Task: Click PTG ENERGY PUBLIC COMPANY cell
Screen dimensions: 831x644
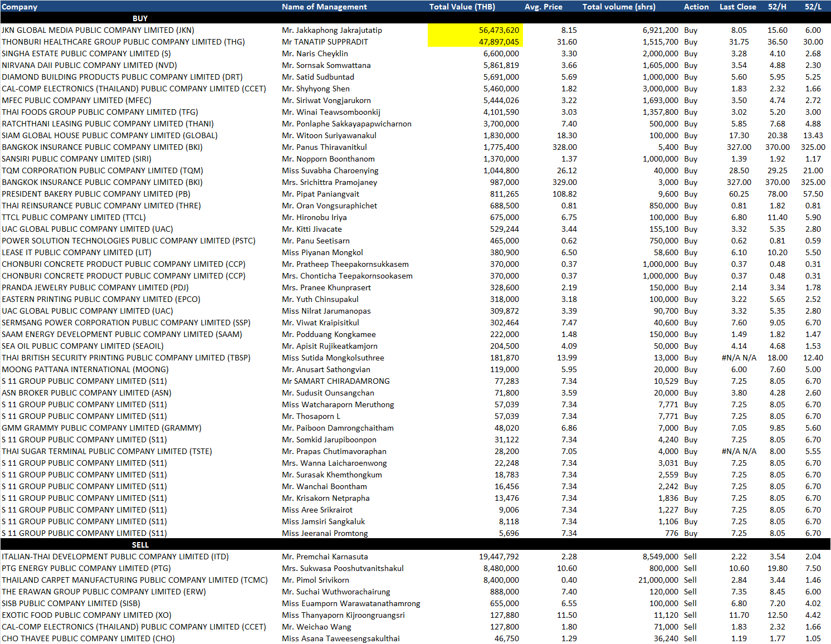Action: 86,568
